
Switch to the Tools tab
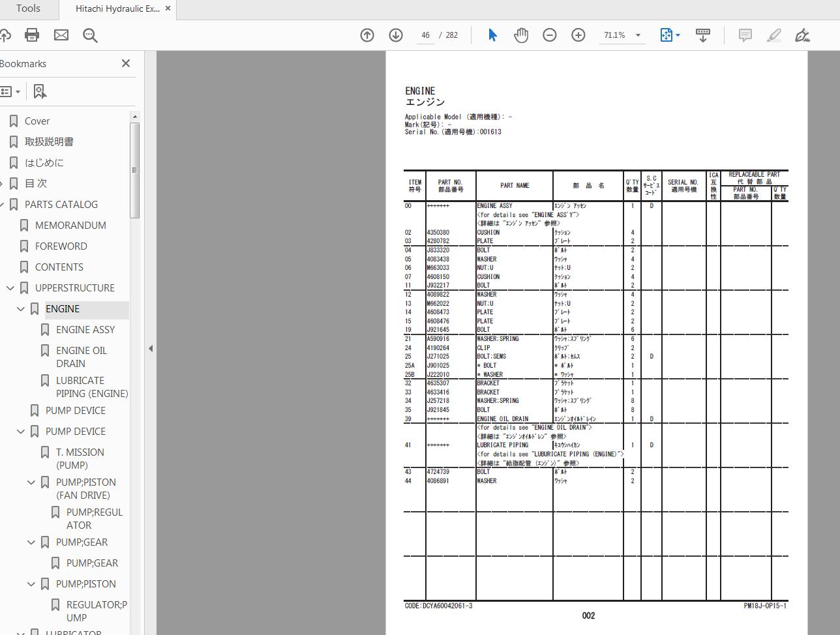coord(27,9)
